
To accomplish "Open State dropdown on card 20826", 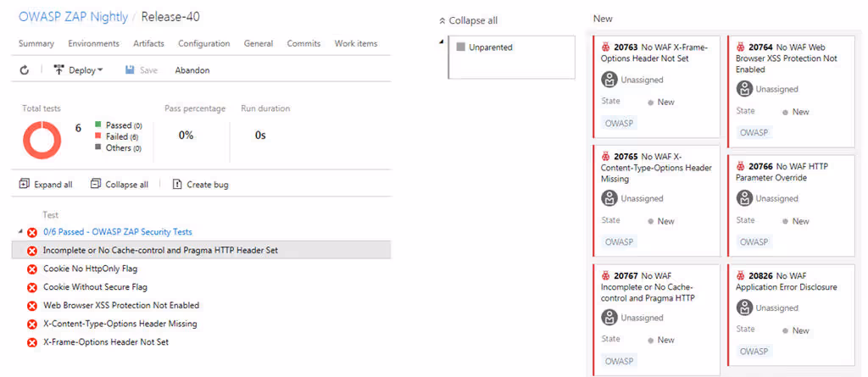I will tap(796, 330).
